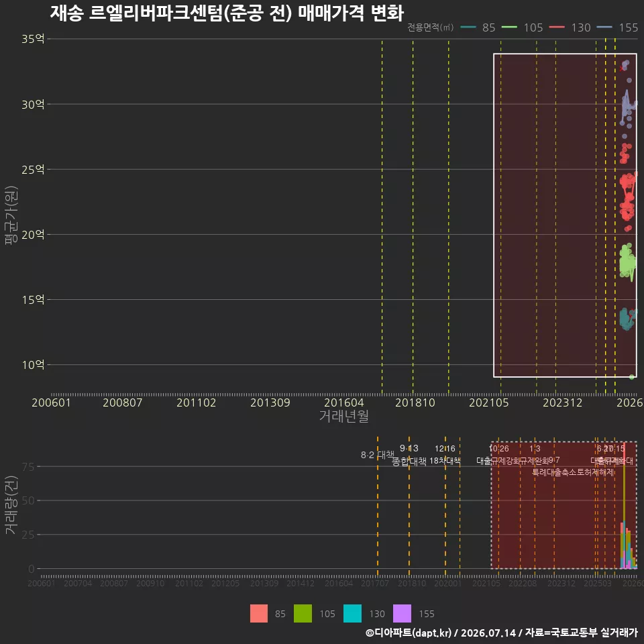Viewport: 644px width, 644px height.
Task: Click the green 105 line marker in top legend
Action: 509,27
